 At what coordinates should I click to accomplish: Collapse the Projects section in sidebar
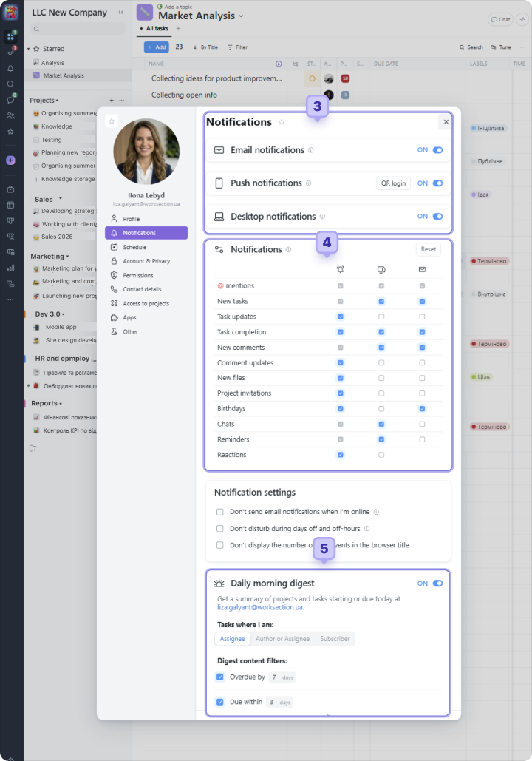[57, 101]
